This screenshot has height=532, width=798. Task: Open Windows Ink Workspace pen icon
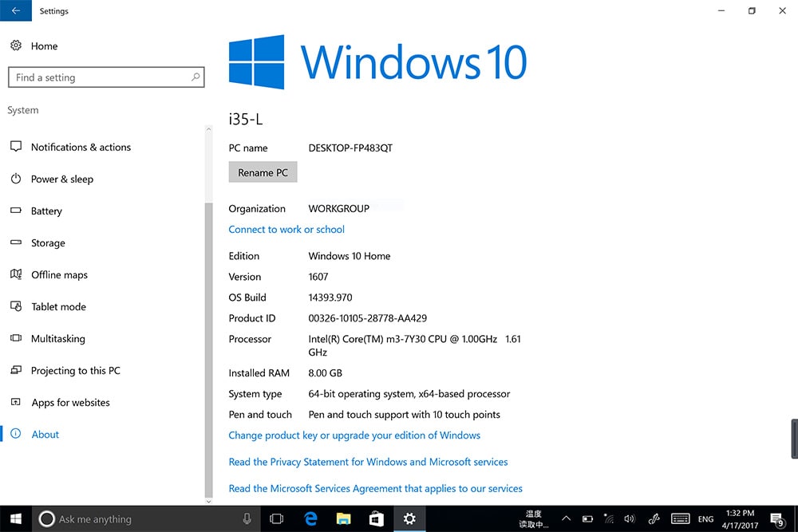[x=654, y=518]
